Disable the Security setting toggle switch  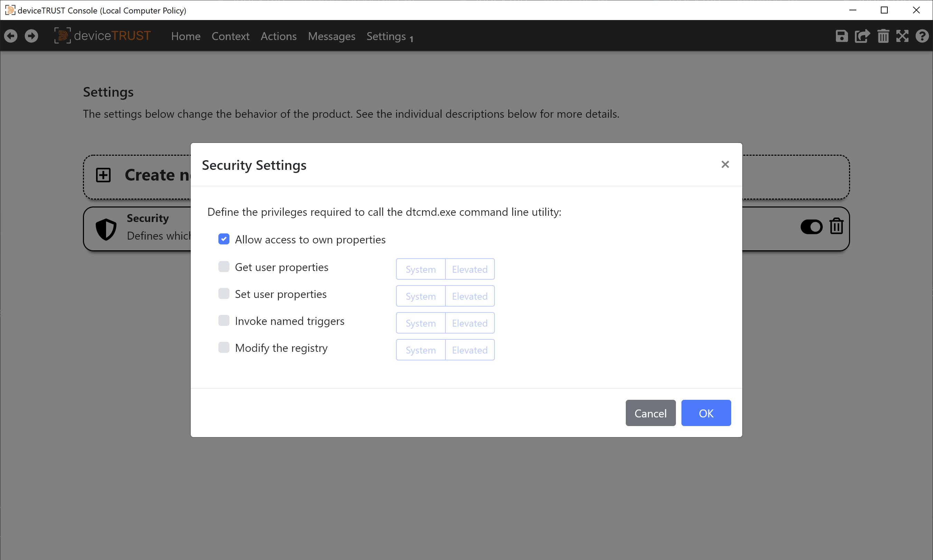tap(811, 227)
